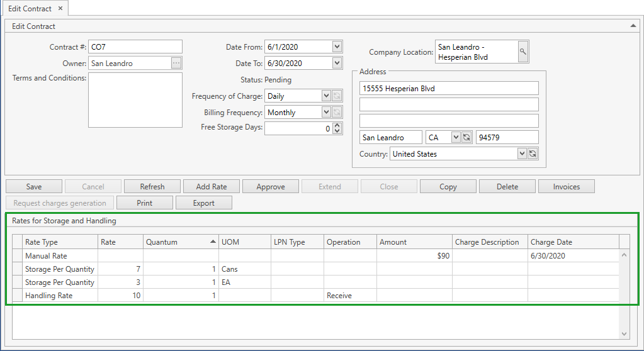Increase the Free Storage Days value

click(x=337, y=125)
